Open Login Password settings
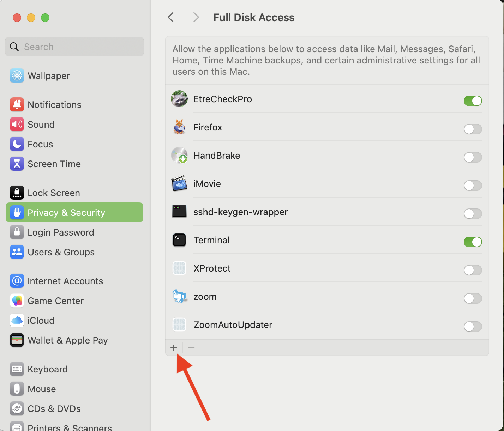This screenshot has width=504, height=431. click(74, 232)
